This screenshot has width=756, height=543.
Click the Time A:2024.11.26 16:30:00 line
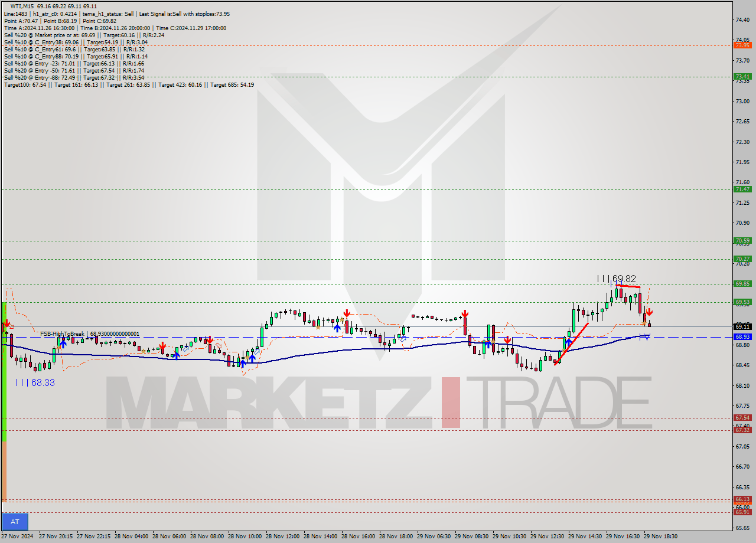tap(115, 28)
